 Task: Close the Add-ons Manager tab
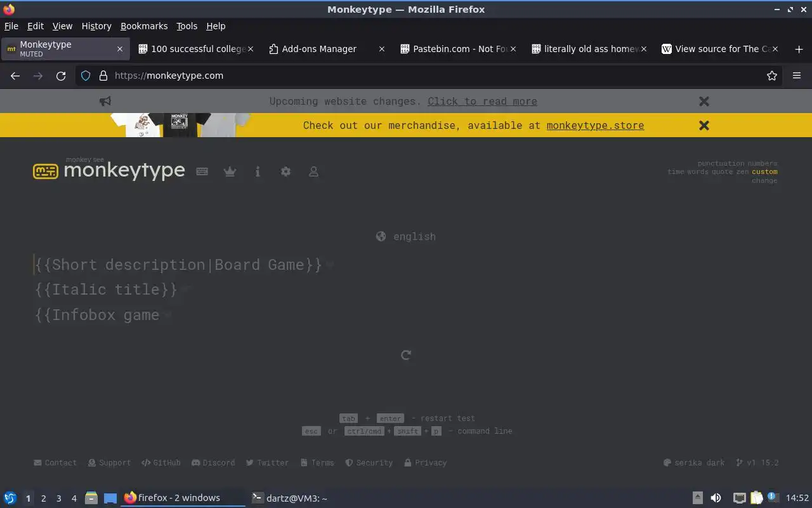click(381, 49)
